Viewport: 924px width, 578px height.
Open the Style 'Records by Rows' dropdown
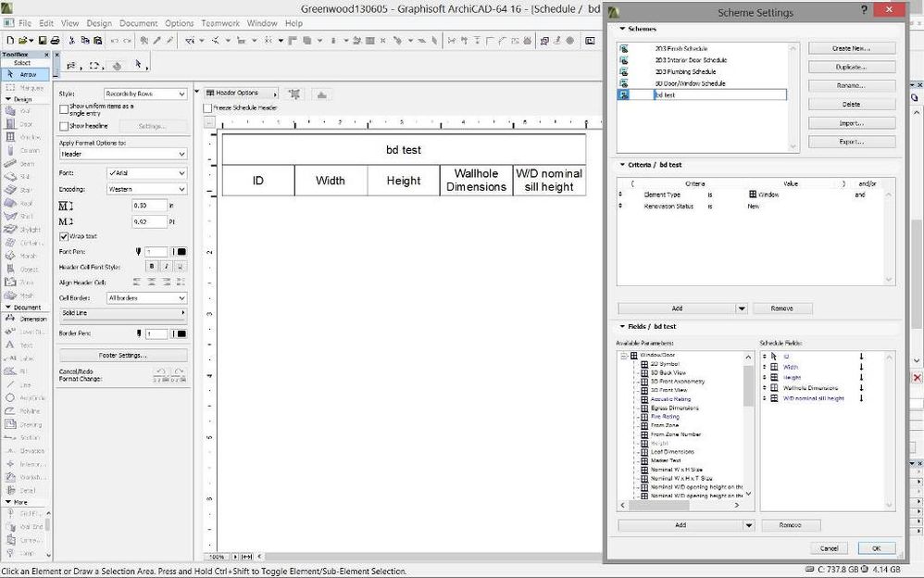(x=145, y=94)
